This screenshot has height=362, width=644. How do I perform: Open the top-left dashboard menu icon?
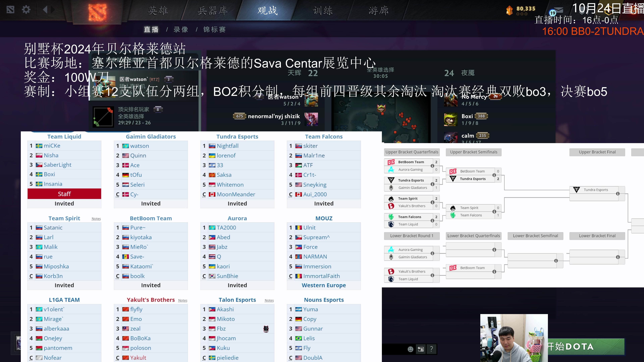tap(10, 10)
